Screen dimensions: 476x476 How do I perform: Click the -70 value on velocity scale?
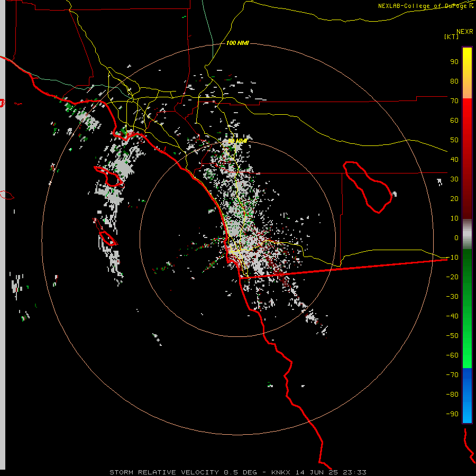(x=452, y=374)
